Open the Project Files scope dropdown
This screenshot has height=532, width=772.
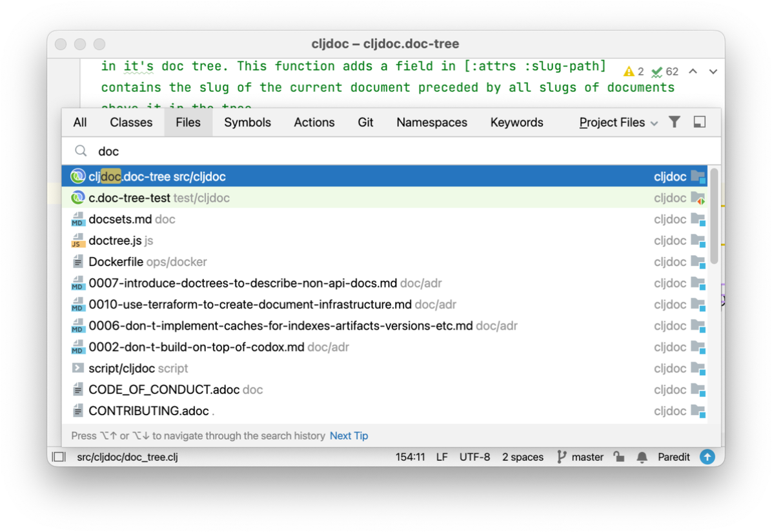(618, 122)
